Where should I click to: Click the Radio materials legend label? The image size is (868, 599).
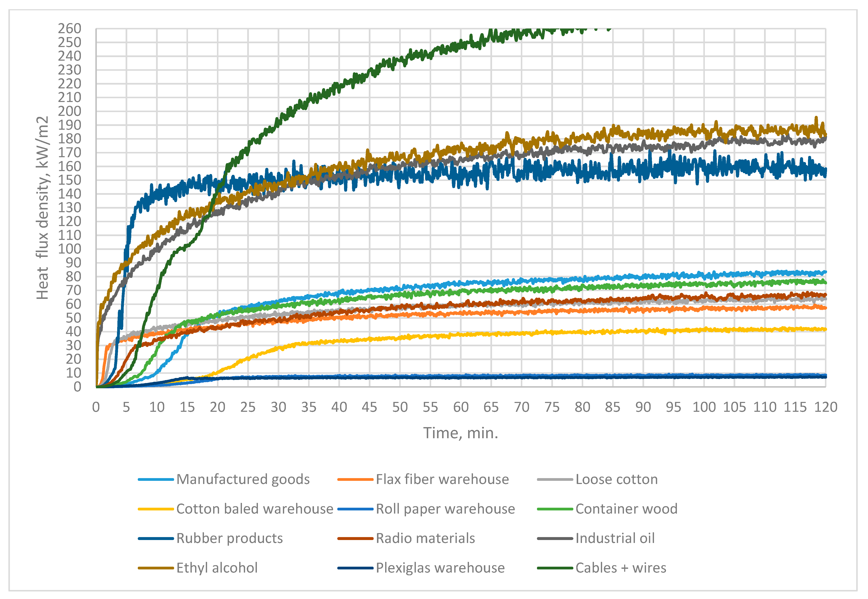point(425,538)
